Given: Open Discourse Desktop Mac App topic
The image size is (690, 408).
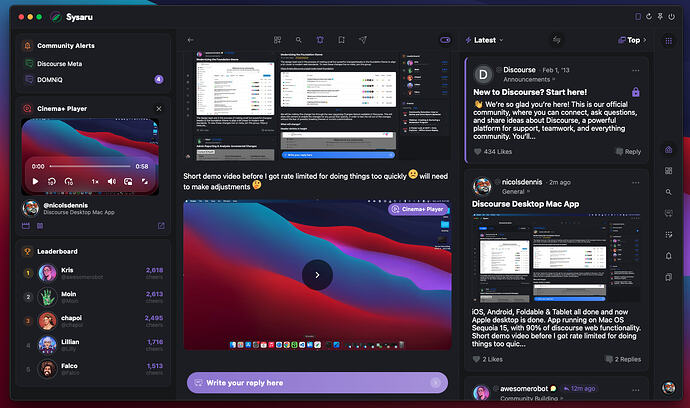Looking at the screenshot, I should (x=525, y=204).
